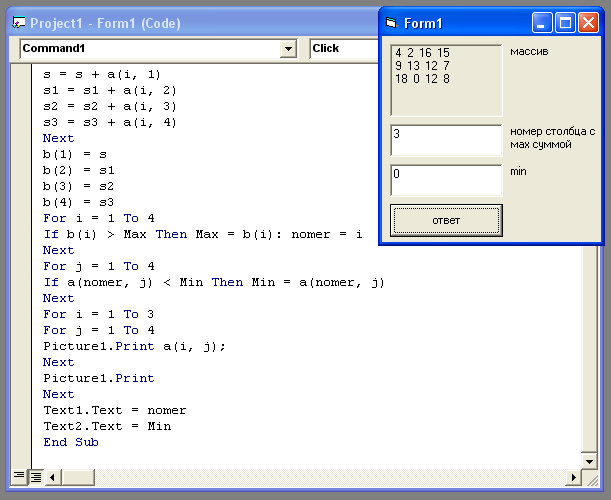Screen dimensions: 611x500
Task: Click the line 'b(2) = s1'
Action: point(79,170)
